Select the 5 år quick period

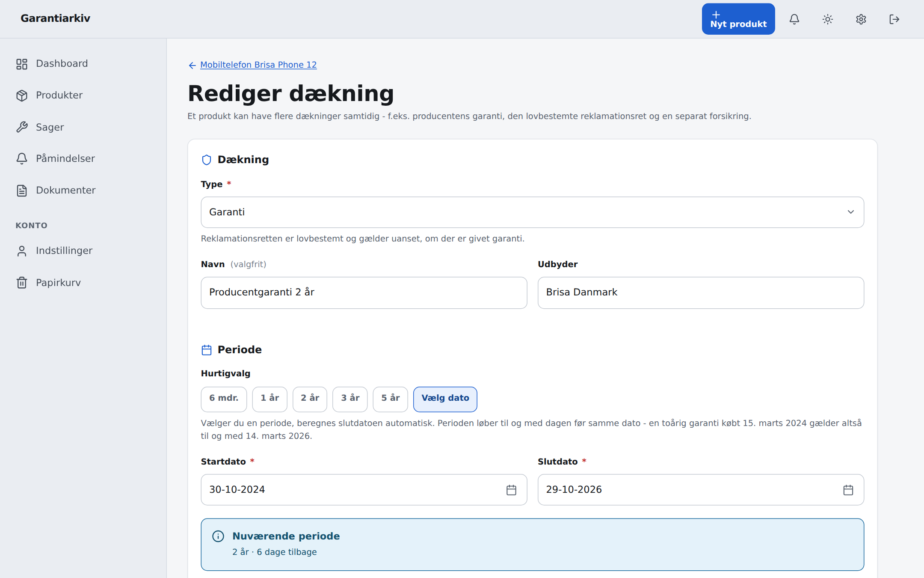point(390,399)
